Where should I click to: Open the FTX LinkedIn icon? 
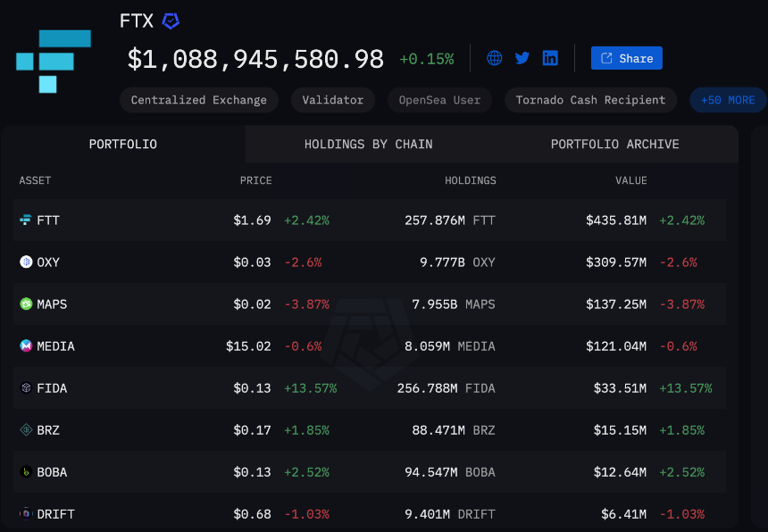coord(550,58)
